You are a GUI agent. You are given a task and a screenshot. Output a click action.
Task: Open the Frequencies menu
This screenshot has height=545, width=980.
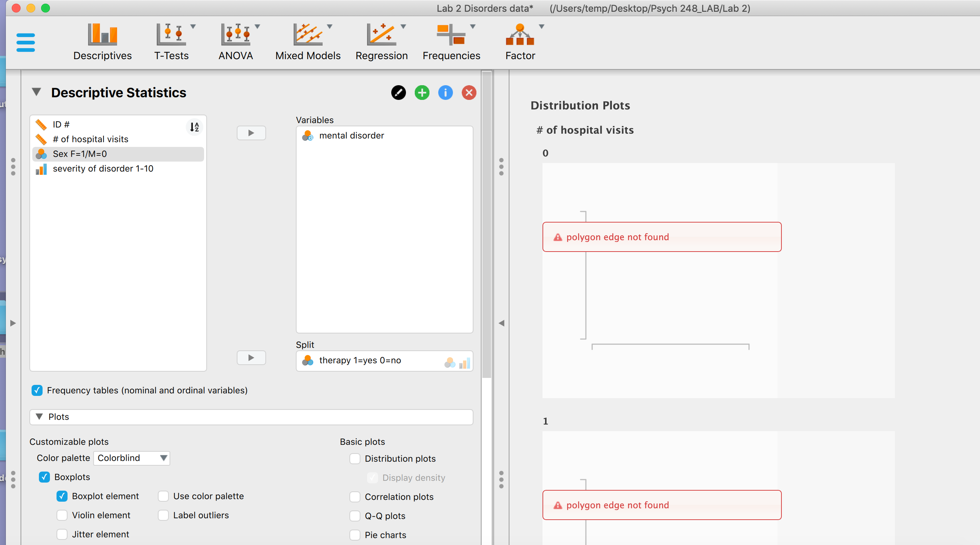[451, 42]
